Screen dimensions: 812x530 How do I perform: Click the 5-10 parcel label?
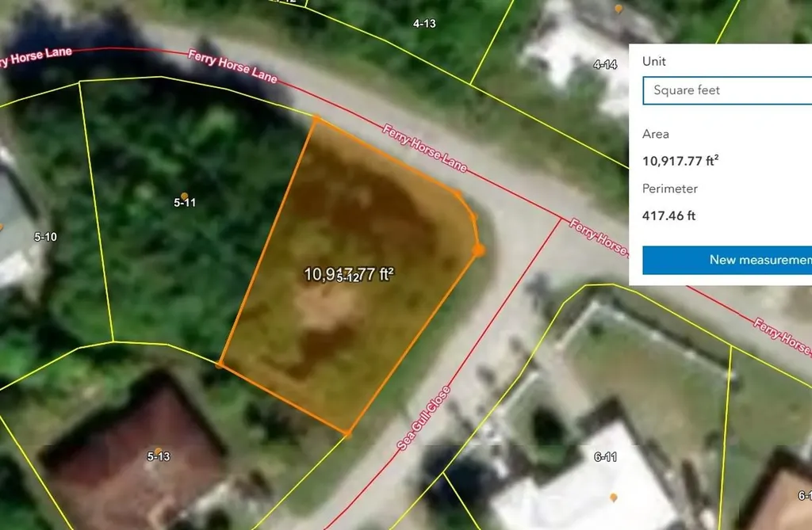click(x=45, y=237)
